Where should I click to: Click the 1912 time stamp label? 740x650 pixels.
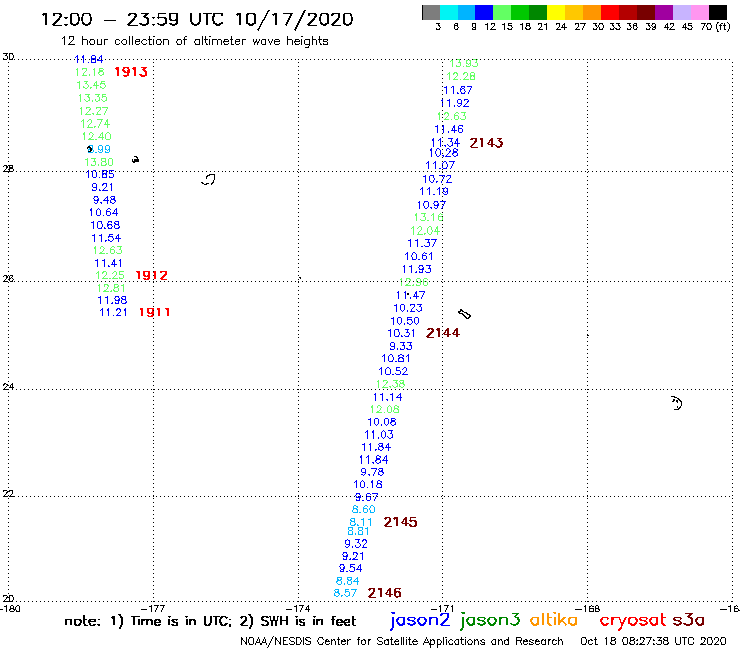click(151, 275)
